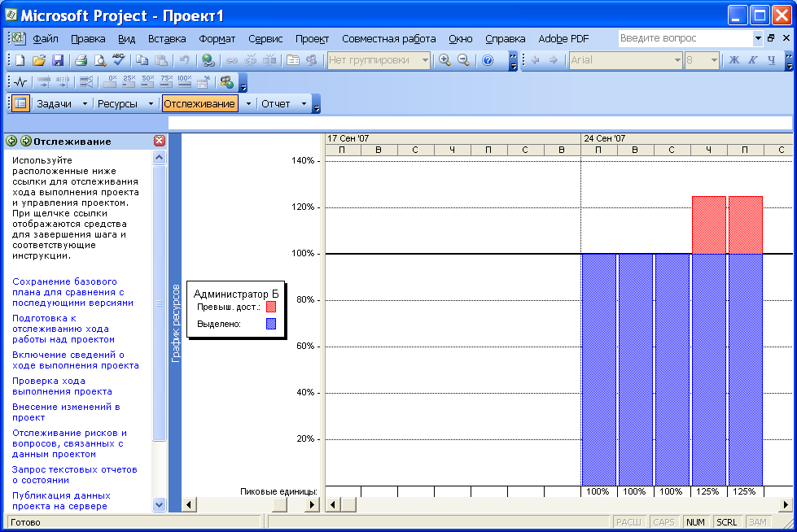Image resolution: width=797 pixels, height=532 pixels.
Task: Click the New project file icon
Action: [x=20, y=60]
